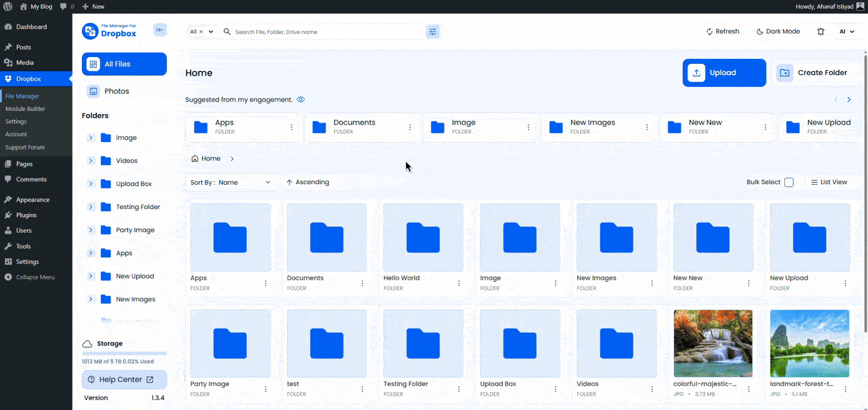This screenshot has height=410, width=868.
Task: Click next arrow in suggested folders carousel
Action: [849, 100]
